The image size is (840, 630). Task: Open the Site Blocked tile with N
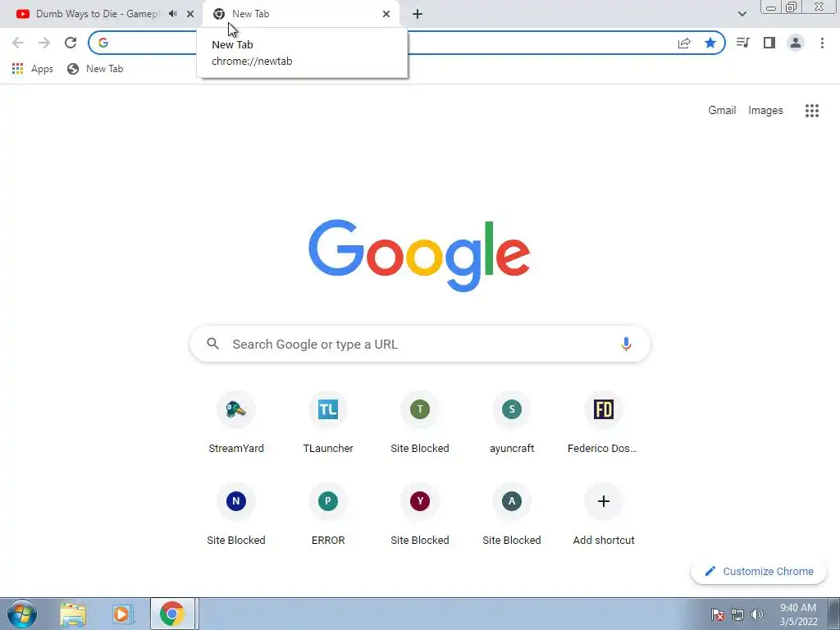coord(236,514)
